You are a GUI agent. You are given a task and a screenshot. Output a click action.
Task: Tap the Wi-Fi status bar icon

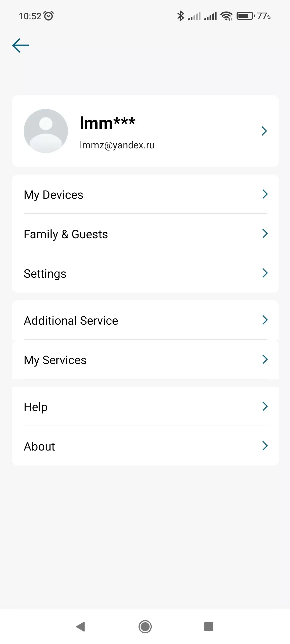tap(226, 16)
